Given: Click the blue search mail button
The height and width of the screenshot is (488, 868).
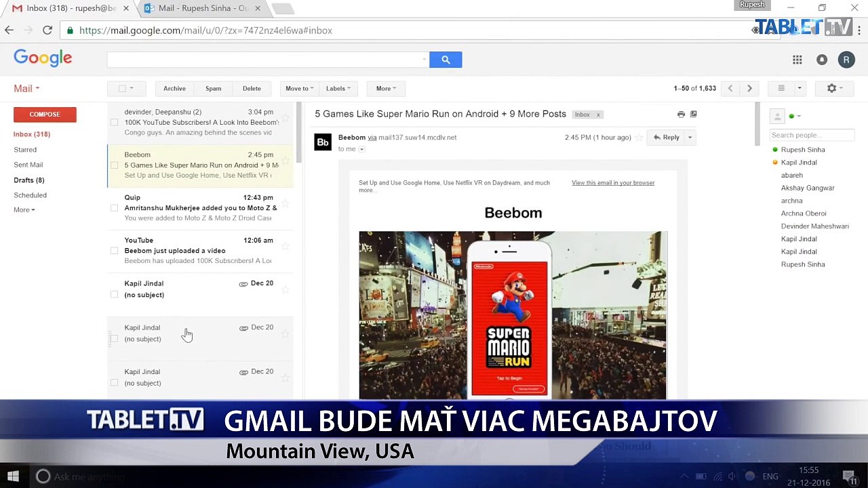Looking at the screenshot, I should click(x=446, y=60).
